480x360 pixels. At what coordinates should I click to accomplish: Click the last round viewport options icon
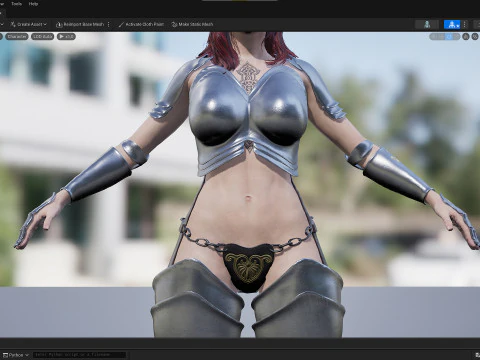pyautogui.click(x=475, y=37)
